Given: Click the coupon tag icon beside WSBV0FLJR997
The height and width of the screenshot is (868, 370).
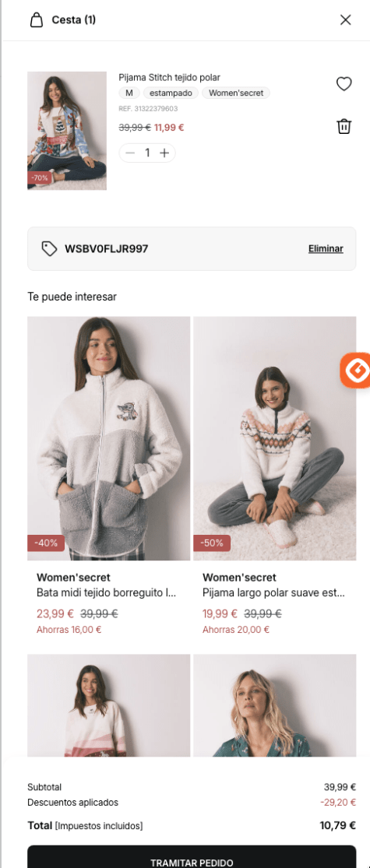Looking at the screenshot, I should (49, 248).
